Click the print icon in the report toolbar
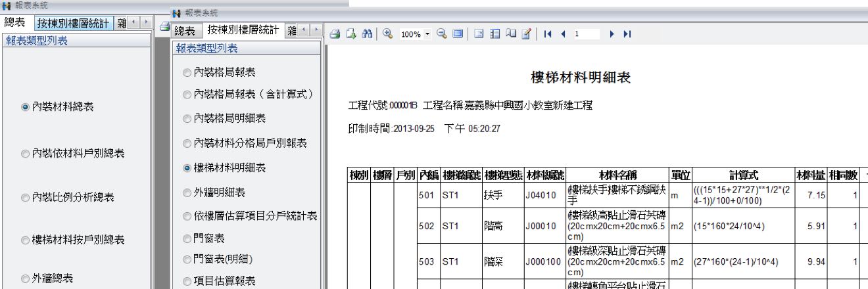The width and height of the screenshot is (868, 289). (335, 33)
